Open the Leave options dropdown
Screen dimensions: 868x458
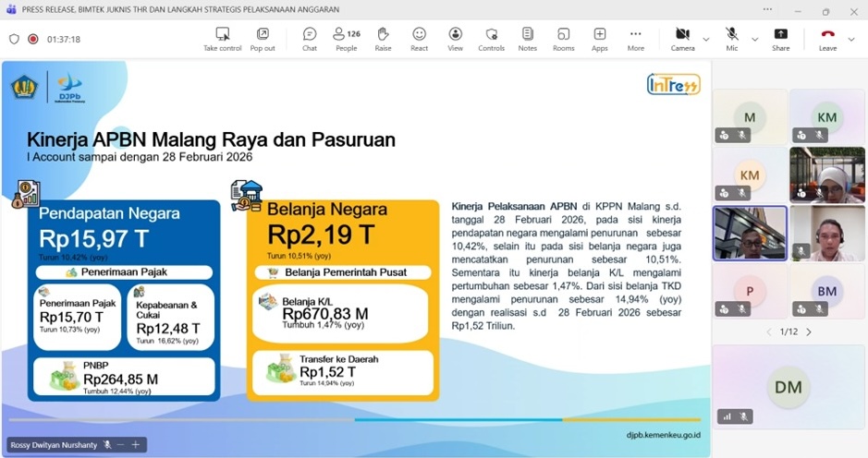coord(852,40)
